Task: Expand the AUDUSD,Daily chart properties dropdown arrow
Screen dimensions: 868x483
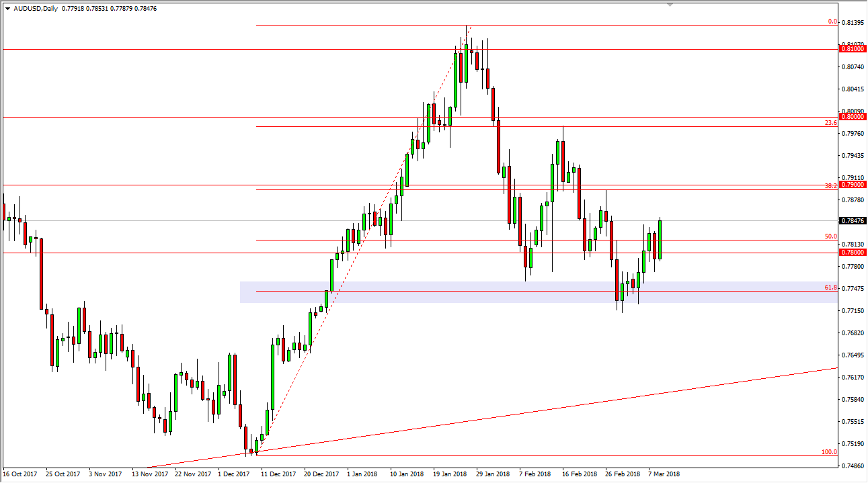Action: [7, 9]
